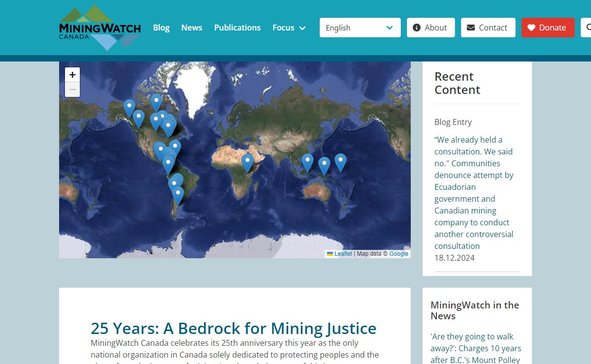The image size is (591, 364).
Task: Go to the News section
Action: point(192,28)
